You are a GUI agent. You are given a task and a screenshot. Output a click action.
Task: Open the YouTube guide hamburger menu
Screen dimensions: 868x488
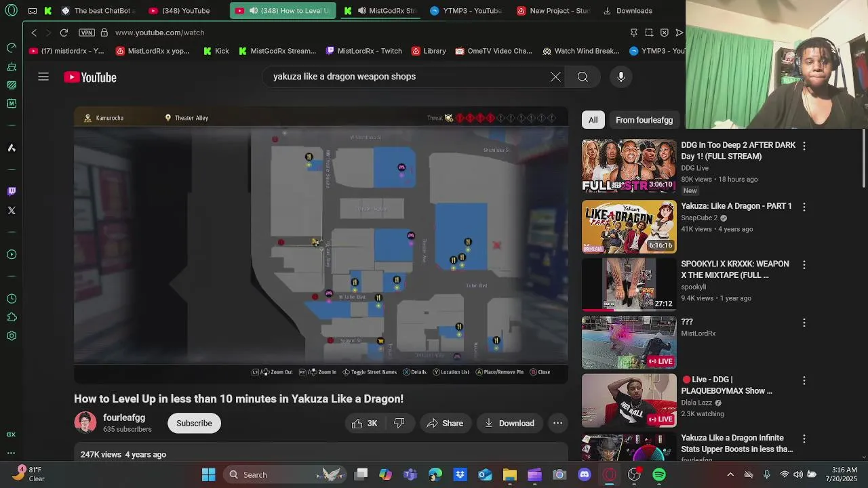tap(43, 77)
